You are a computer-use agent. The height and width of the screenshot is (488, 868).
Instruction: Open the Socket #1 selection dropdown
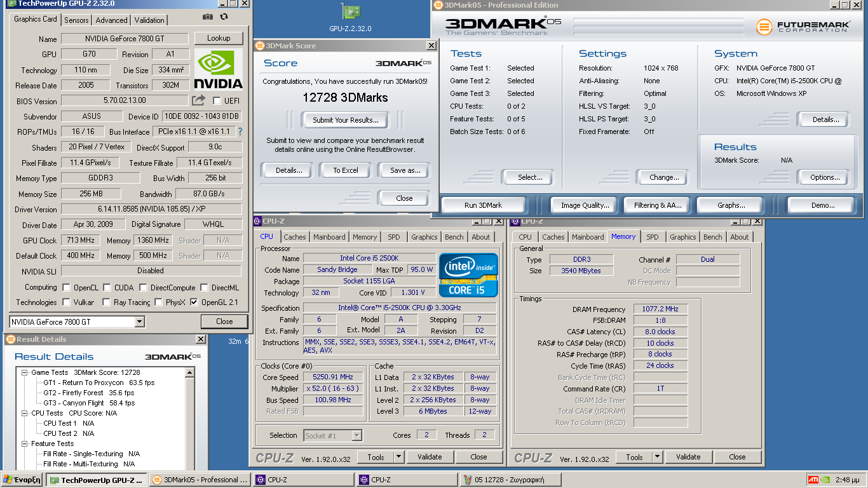click(x=357, y=435)
